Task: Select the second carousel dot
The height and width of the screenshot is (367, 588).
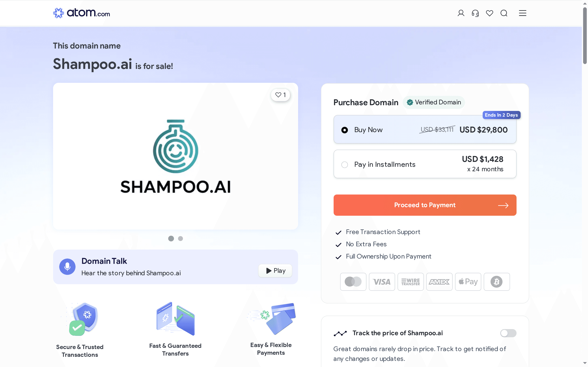Action: click(x=180, y=239)
